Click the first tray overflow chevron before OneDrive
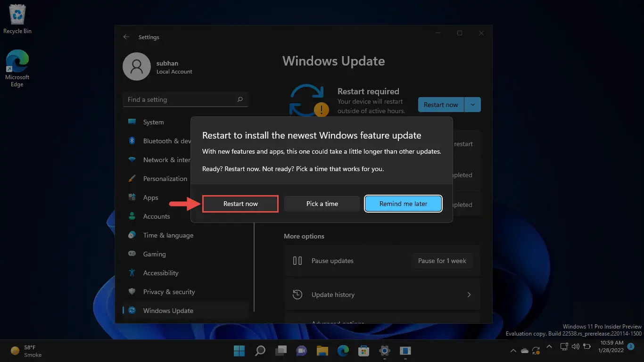This screenshot has width=644, height=362. pos(513,350)
